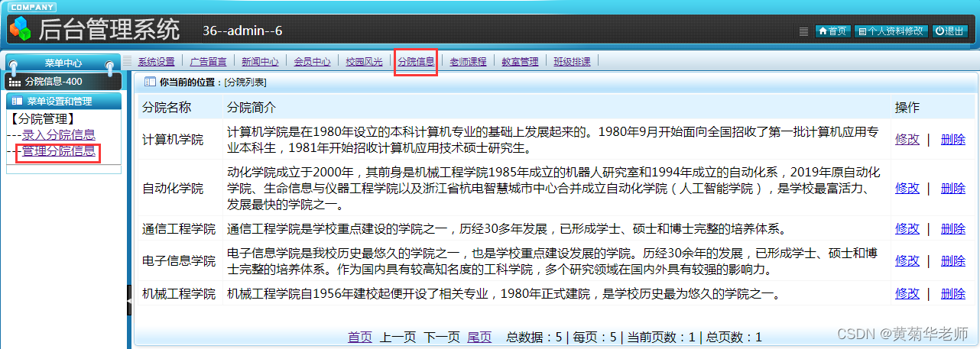
Task: Click the 退出 logout button
Action: tap(949, 31)
